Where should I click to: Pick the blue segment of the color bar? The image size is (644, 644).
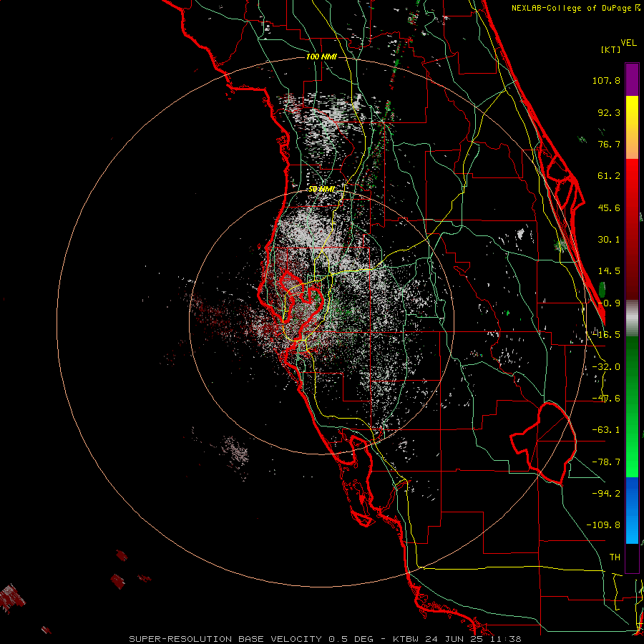632,510
